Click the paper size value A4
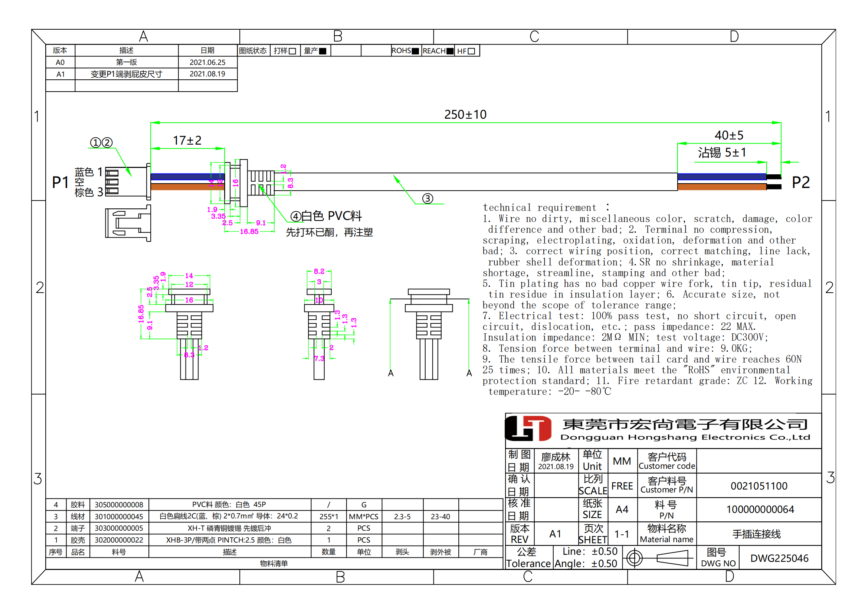Viewport: 868px width, 613px height. [622, 510]
